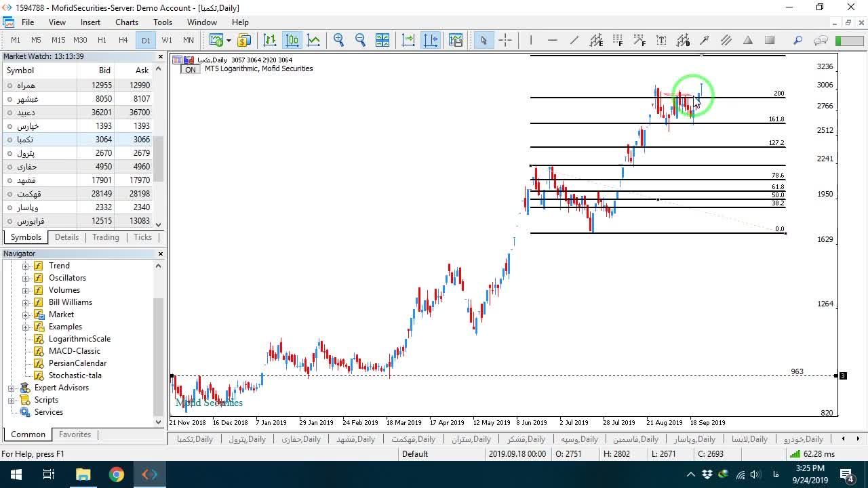Image resolution: width=868 pixels, height=488 pixels.
Task: Expand the Bill Williams folder
Action: pyautogui.click(x=26, y=302)
